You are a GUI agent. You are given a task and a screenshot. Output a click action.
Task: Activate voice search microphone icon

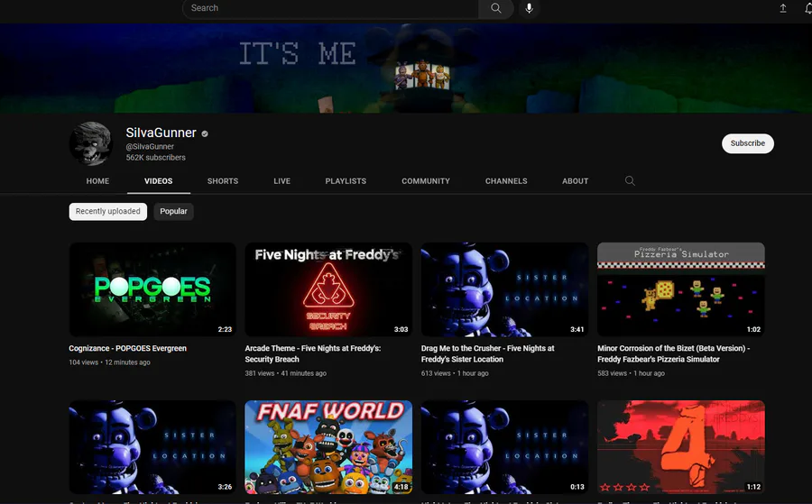tap(529, 8)
